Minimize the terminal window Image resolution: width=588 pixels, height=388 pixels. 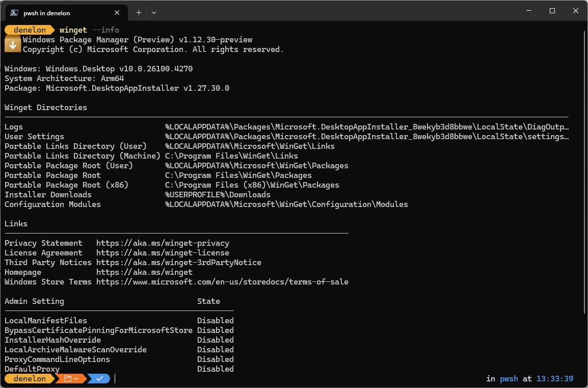click(529, 11)
